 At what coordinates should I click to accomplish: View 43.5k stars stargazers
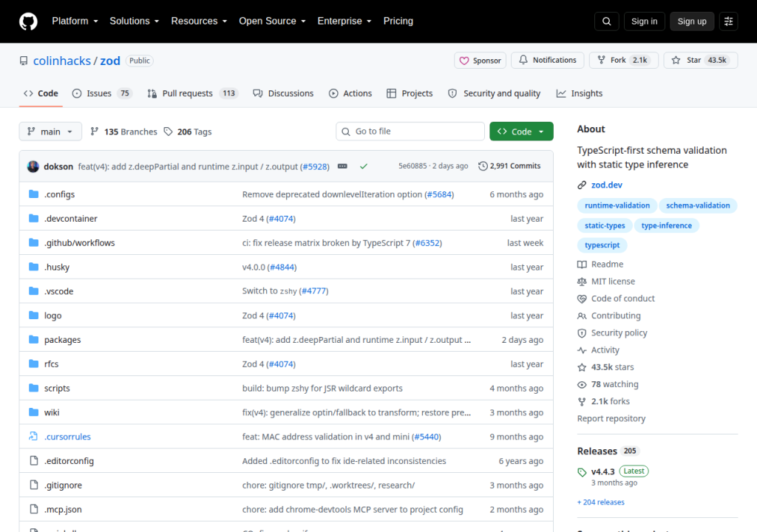[x=605, y=367]
